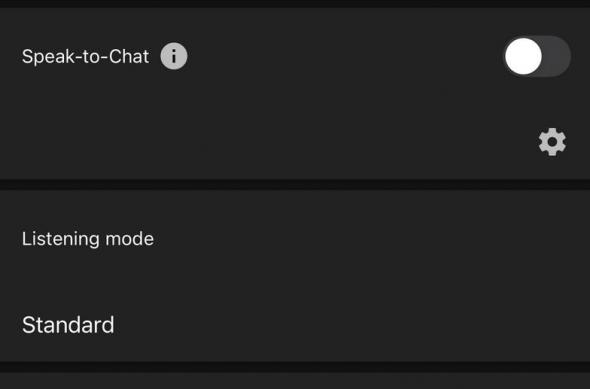Click the Speak-to-Chat label text
The height and width of the screenshot is (389, 590).
pyautogui.click(x=85, y=56)
